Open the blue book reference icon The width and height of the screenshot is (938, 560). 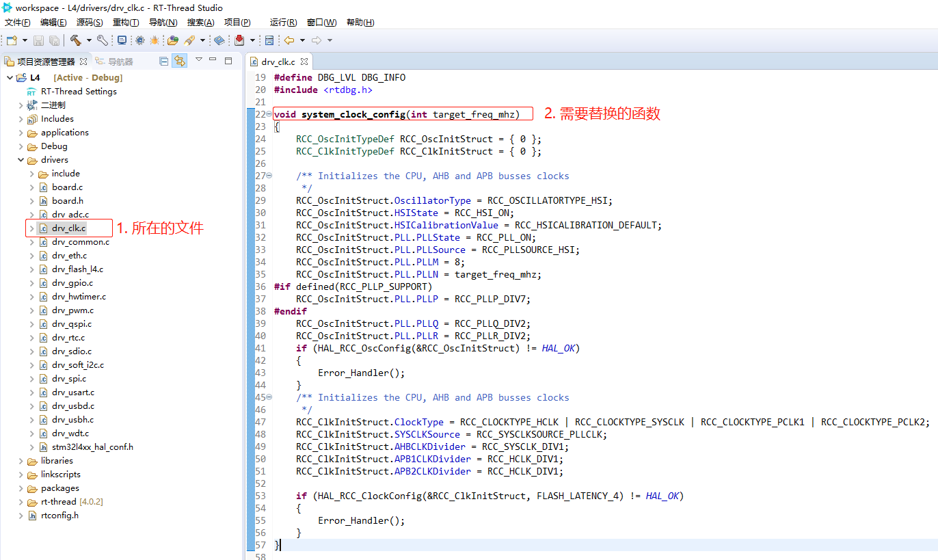pos(219,40)
